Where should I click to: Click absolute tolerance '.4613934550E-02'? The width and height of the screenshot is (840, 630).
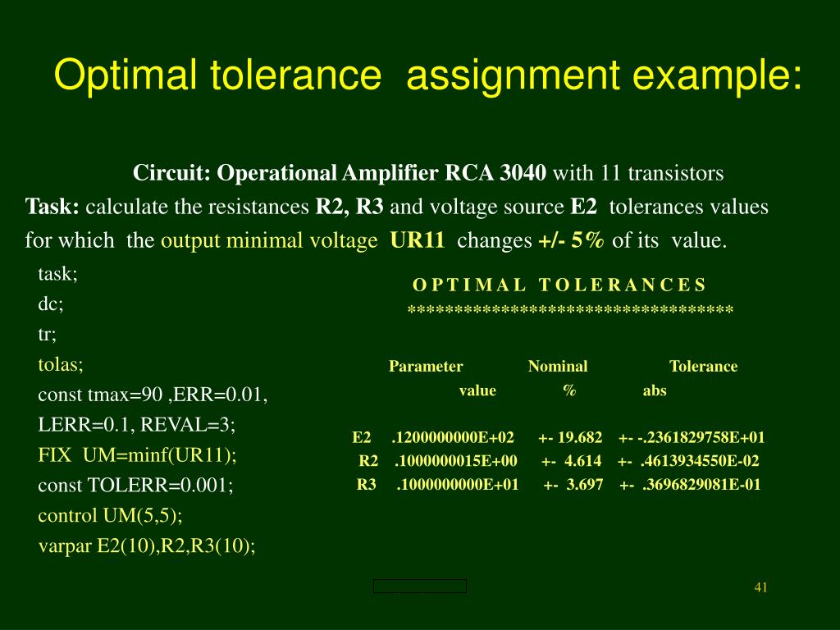pos(700,461)
